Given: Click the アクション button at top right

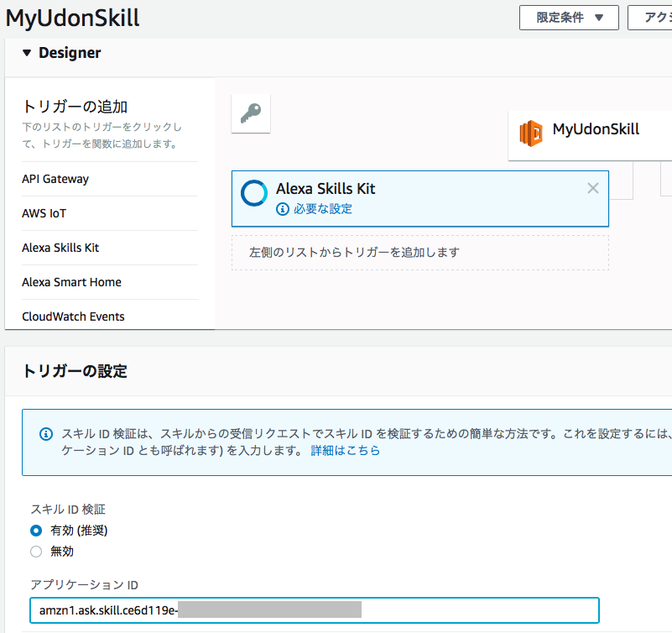Looking at the screenshot, I should point(650,18).
